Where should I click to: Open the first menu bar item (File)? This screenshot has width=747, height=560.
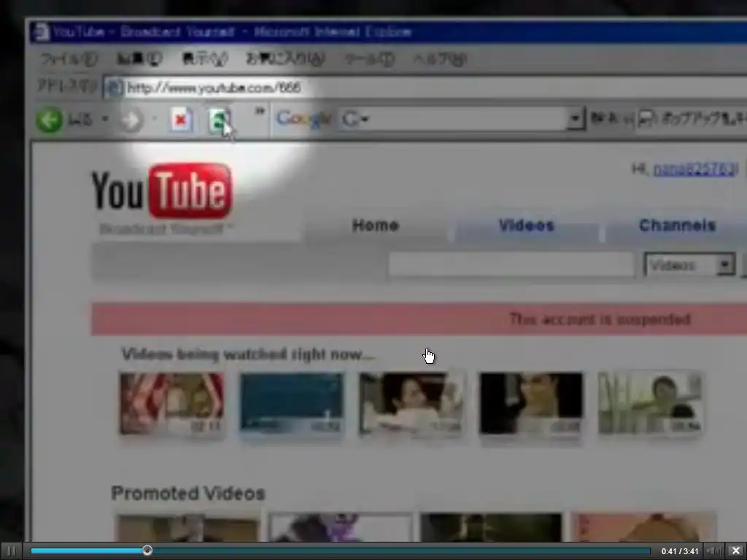(69, 59)
